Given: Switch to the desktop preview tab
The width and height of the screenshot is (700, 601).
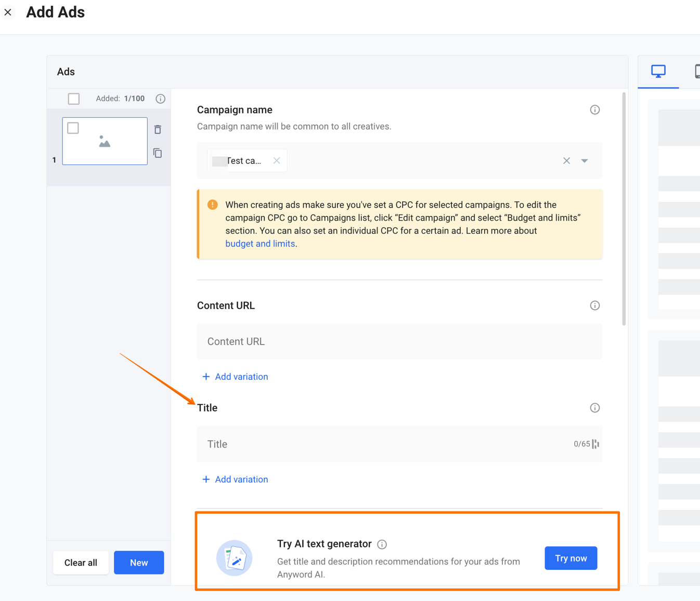Looking at the screenshot, I should tap(658, 72).
